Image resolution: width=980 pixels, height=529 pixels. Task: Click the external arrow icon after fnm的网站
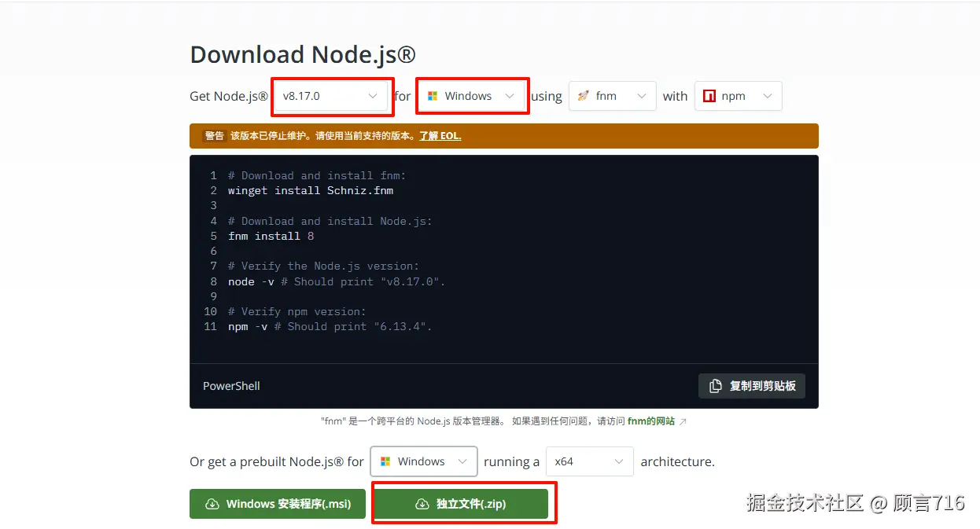[x=683, y=422]
